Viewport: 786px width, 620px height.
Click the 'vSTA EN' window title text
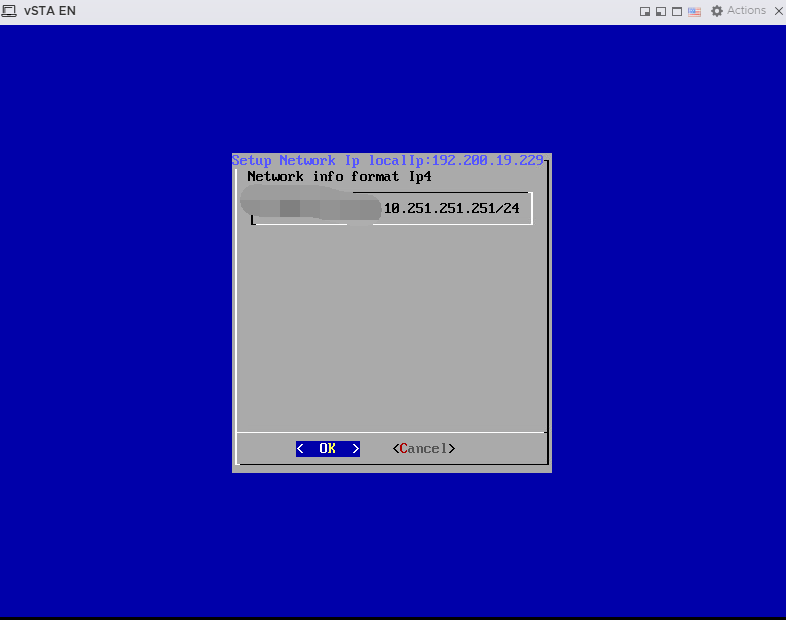[x=50, y=11]
